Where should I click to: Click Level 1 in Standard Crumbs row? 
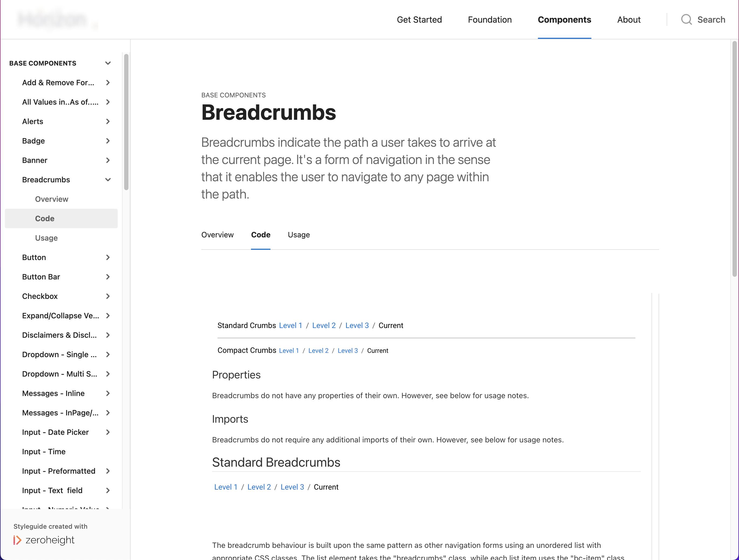click(290, 325)
